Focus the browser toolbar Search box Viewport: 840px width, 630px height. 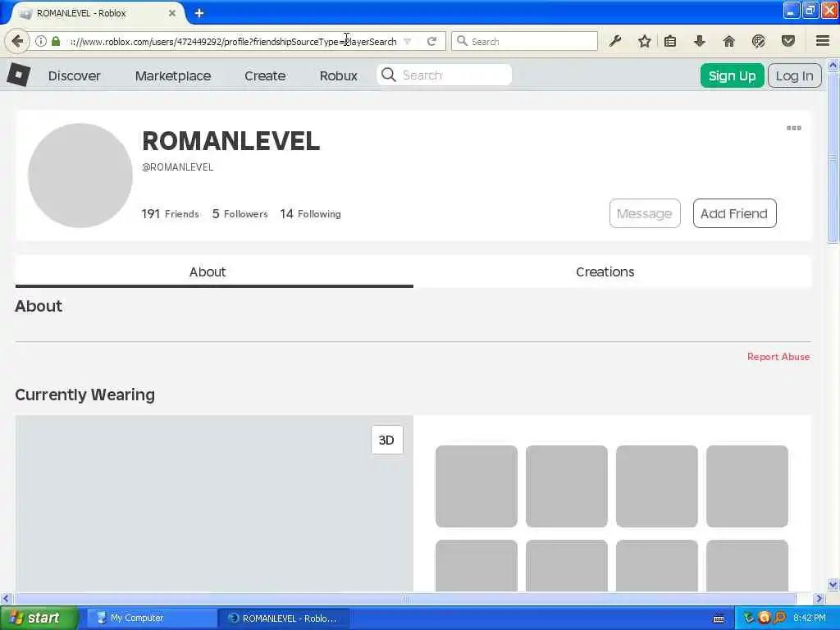coord(524,41)
